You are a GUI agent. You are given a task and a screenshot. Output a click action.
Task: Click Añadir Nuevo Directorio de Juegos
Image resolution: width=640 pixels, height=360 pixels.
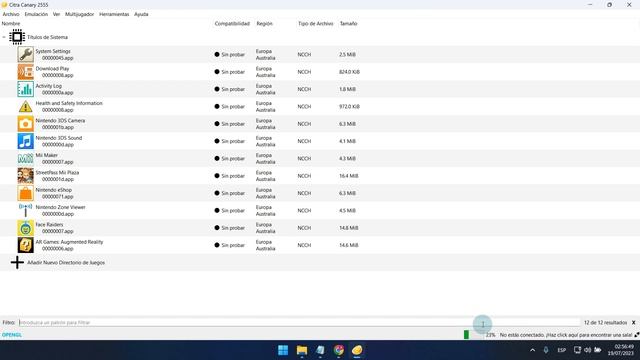(x=66, y=262)
